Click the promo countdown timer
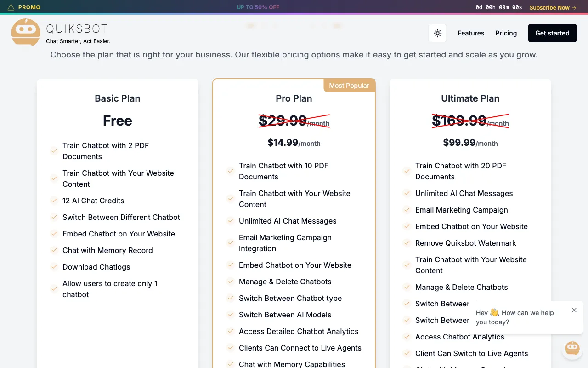This screenshot has width=588, height=368. tap(498, 7)
